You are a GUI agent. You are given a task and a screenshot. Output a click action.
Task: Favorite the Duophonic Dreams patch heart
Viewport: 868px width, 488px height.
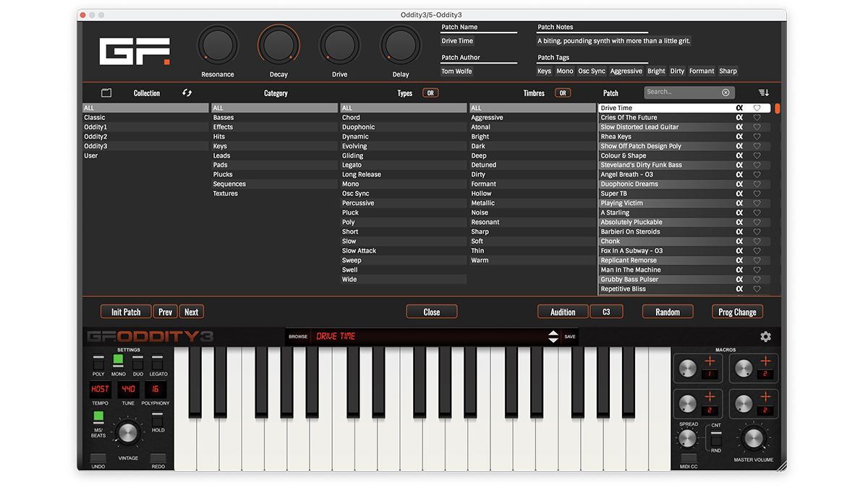pos(757,184)
